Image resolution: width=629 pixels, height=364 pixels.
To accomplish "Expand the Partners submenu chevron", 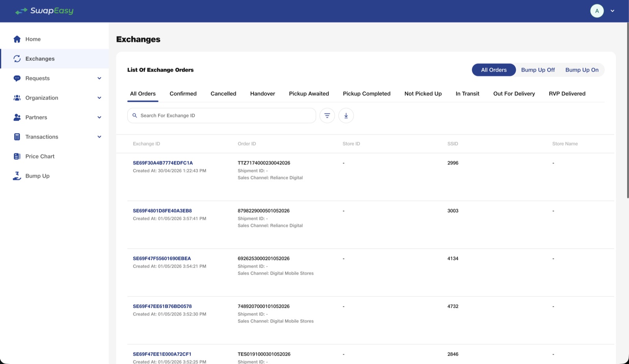I will point(99,117).
